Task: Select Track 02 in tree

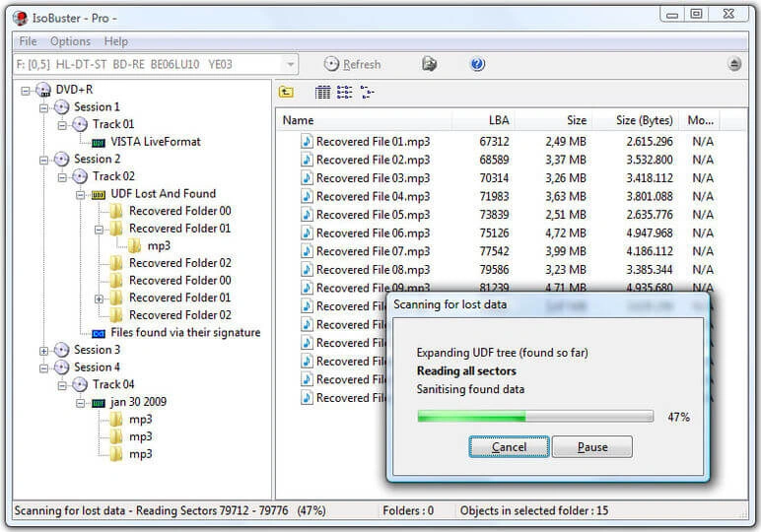Action: tap(113, 176)
